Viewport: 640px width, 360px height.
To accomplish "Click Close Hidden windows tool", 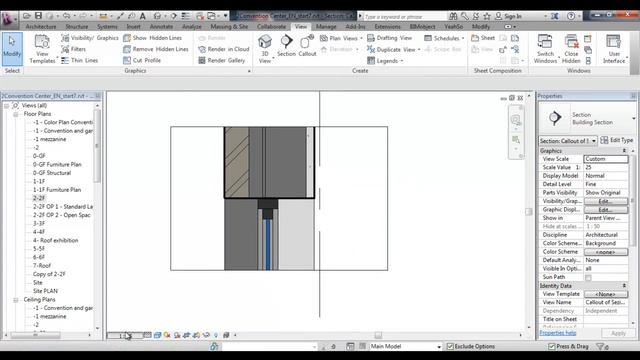I will tap(571, 49).
